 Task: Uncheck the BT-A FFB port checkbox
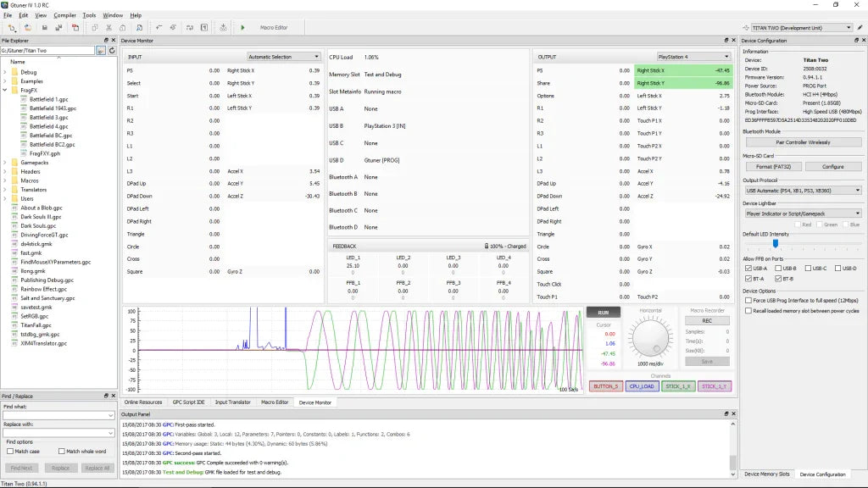[748, 278]
